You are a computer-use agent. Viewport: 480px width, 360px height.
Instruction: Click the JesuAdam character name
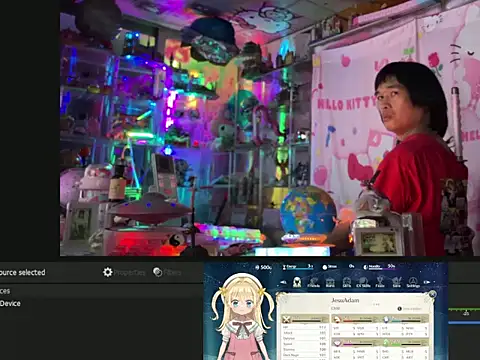tap(345, 300)
